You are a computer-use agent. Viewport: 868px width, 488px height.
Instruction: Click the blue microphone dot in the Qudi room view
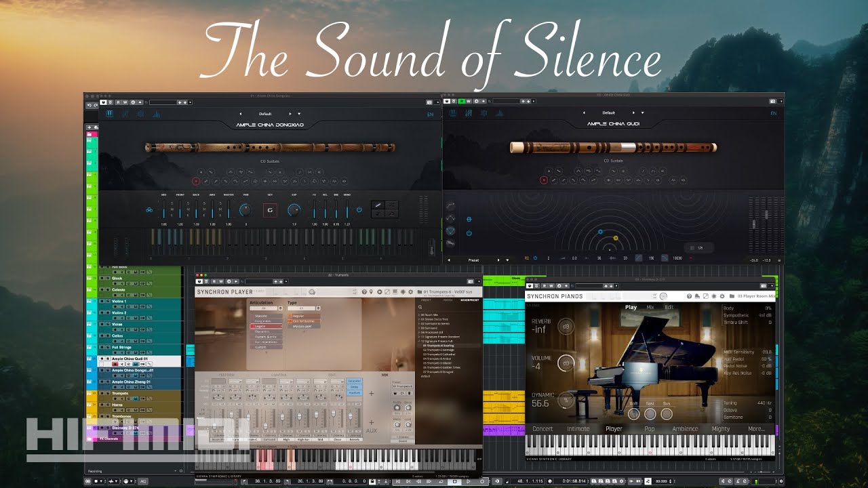point(600,232)
